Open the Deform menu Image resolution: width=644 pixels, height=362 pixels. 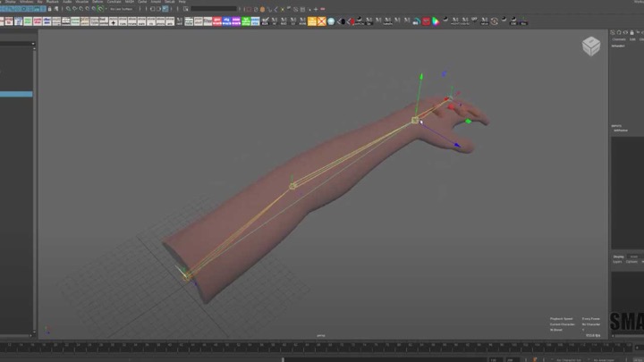(x=97, y=2)
